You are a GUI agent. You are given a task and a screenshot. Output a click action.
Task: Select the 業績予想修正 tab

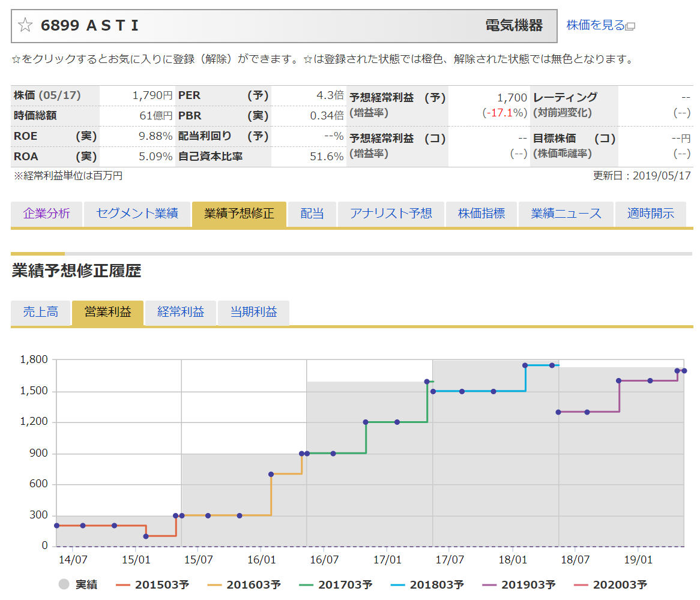[240, 214]
